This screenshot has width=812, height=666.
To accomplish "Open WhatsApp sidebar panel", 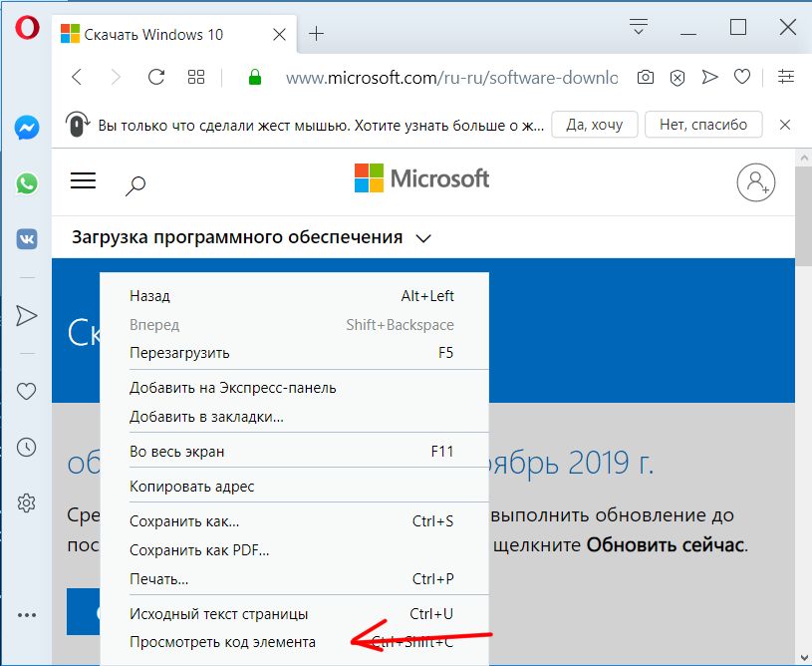I will pos(27,183).
